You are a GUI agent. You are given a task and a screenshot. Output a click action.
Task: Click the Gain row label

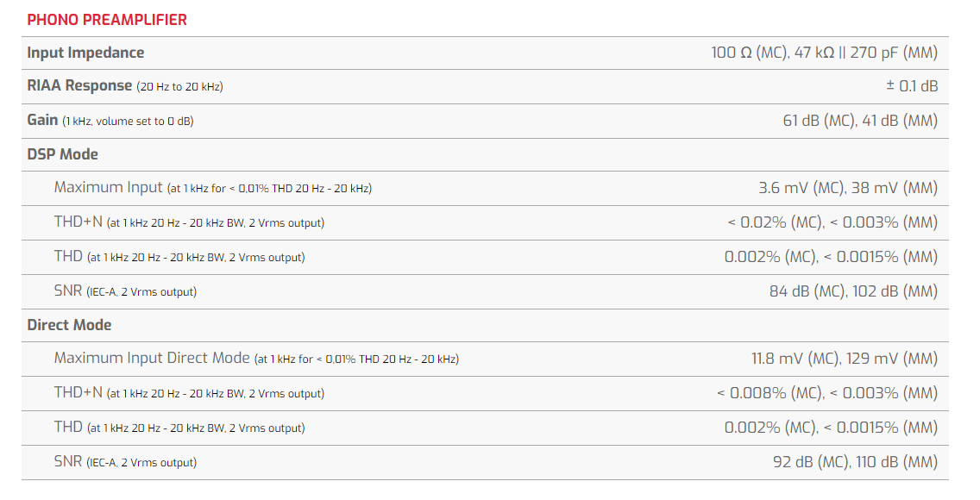point(42,120)
